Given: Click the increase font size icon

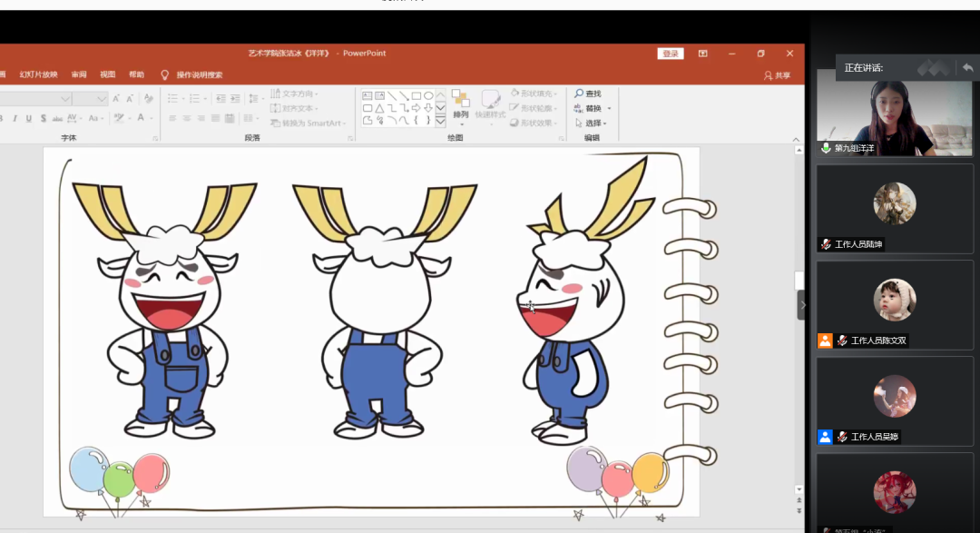Looking at the screenshot, I should click(x=116, y=99).
